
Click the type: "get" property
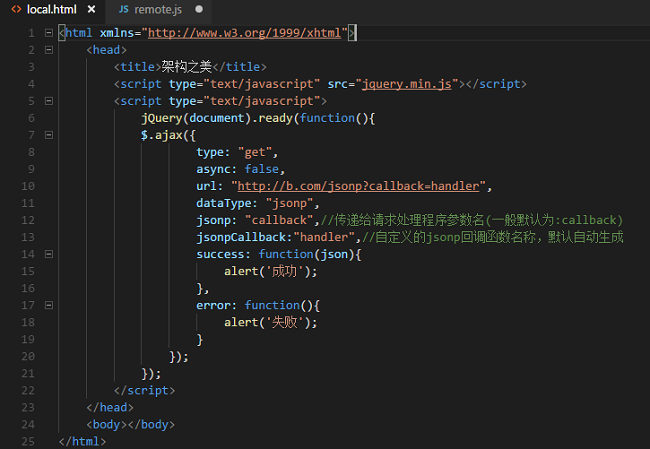pos(237,152)
